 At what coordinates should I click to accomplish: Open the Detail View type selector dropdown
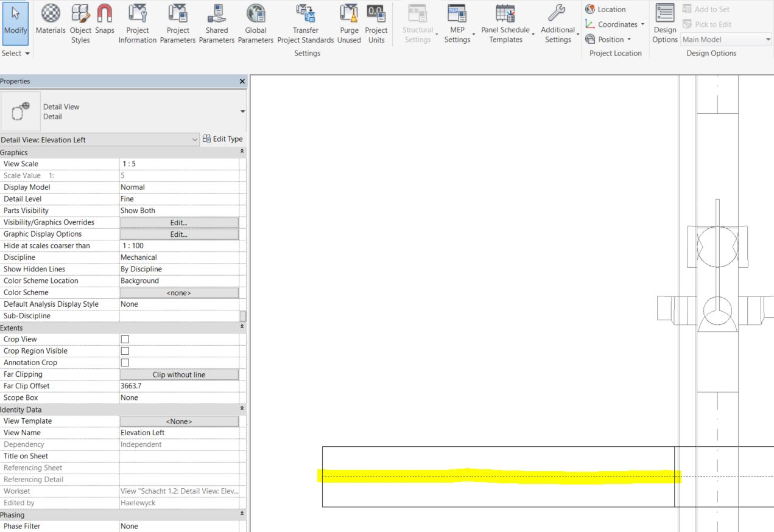243,111
